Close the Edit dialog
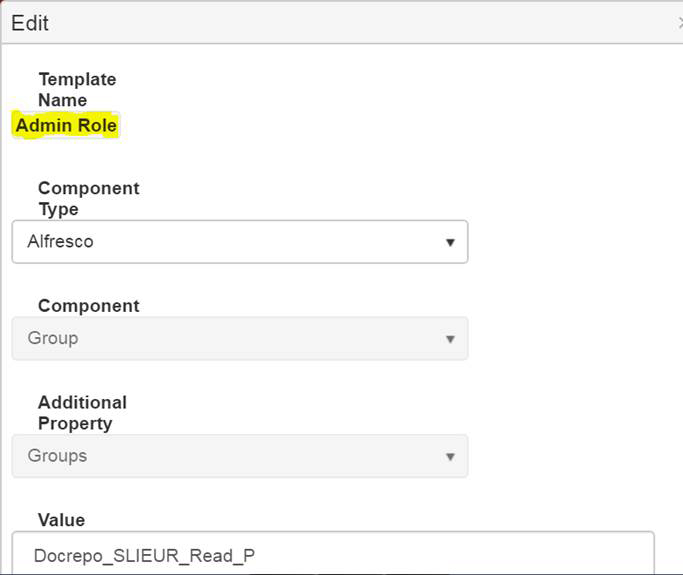Viewport: 683px width, 575px height. (x=679, y=22)
